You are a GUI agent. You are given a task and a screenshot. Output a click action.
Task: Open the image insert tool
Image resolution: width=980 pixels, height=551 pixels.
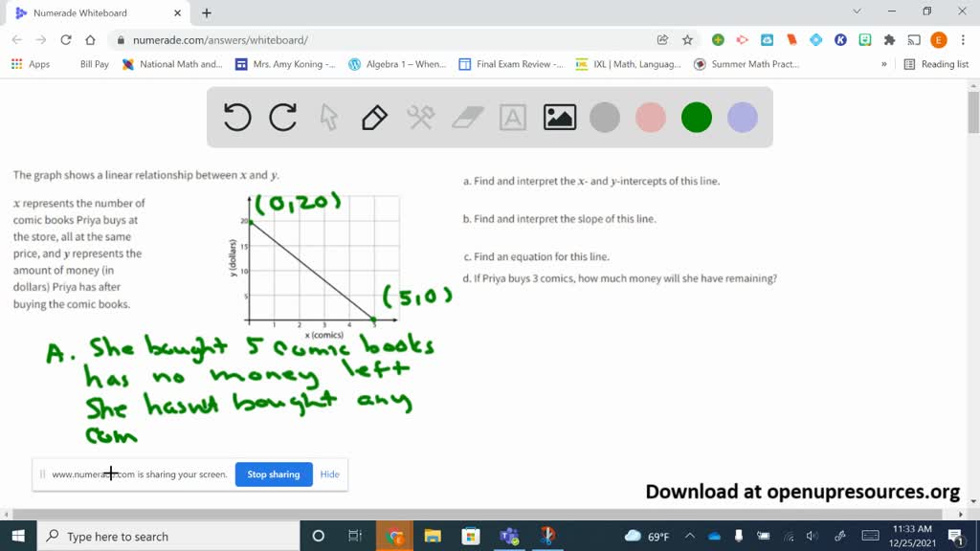pos(559,117)
